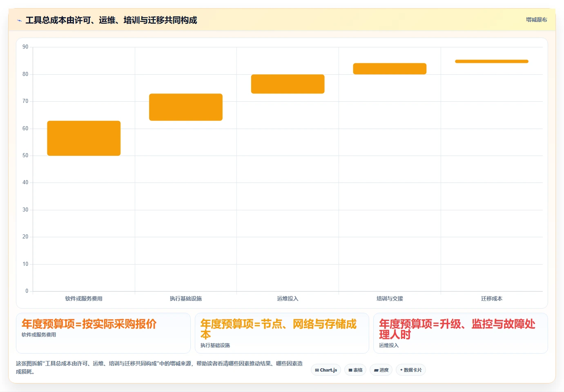Image resolution: width=564 pixels, height=392 pixels.
Task: Click the 培训与交接 waterfall bar
Action: click(x=390, y=69)
